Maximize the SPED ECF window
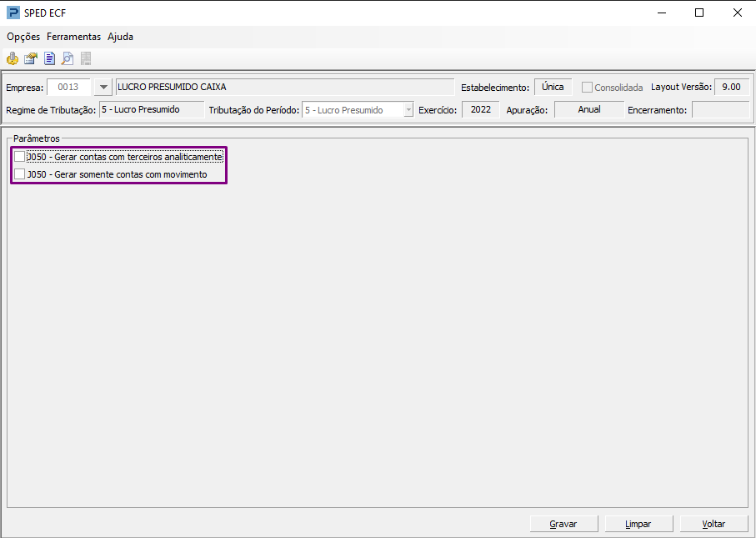The image size is (756, 538). tap(699, 13)
